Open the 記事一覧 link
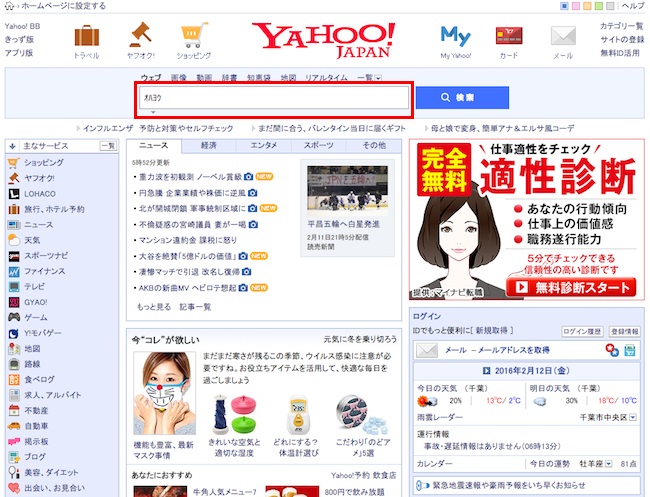The height and width of the screenshot is (497, 650). pyautogui.click(x=195, y=307)
